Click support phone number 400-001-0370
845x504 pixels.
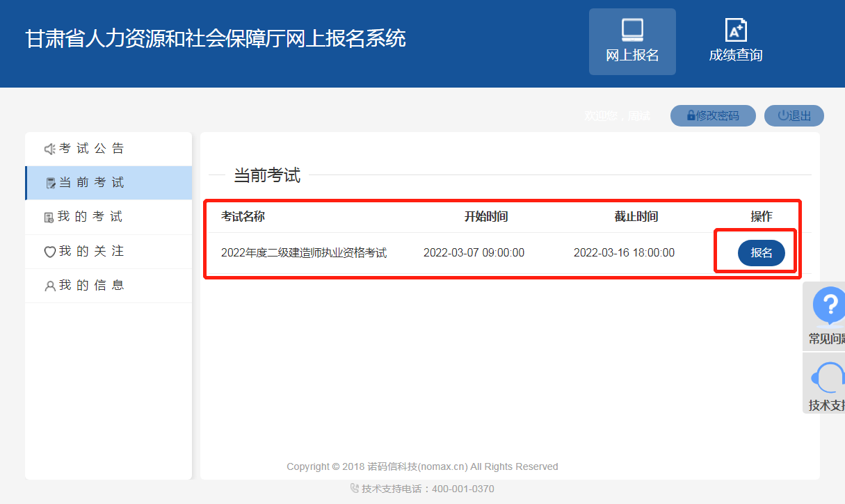point(462,489)
